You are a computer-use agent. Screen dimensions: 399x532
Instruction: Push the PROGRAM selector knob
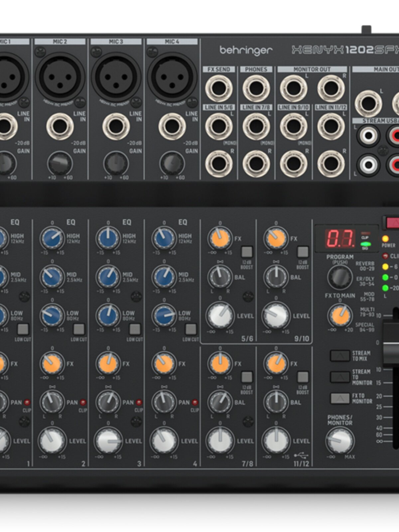click(x=340, y=277)
